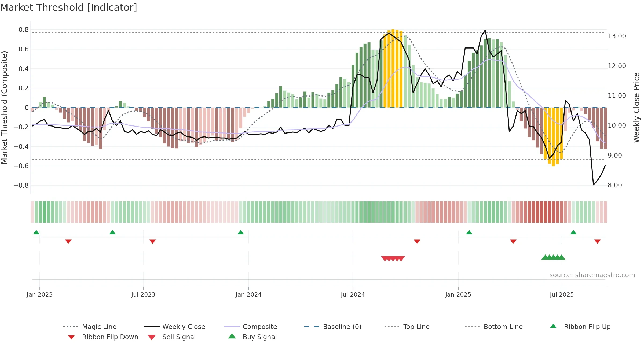Click the 0.2 left axis tick label

click(x=24, y=88)
